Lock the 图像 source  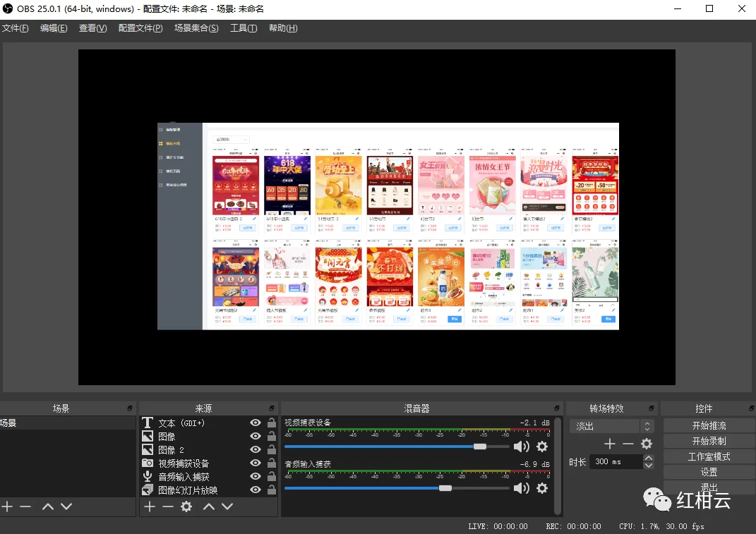(x=272, y=436)
